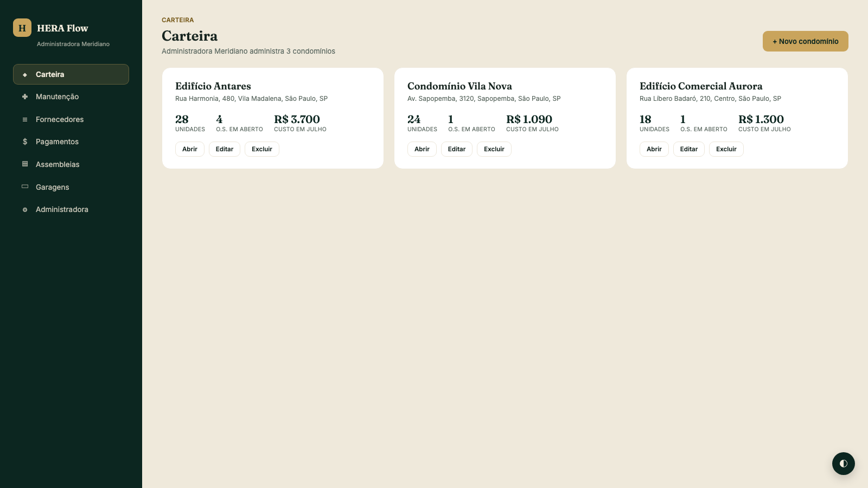Click Editar on Edifício Comercial Aurora
Viewport: 868px width, 488px height.
689,149
